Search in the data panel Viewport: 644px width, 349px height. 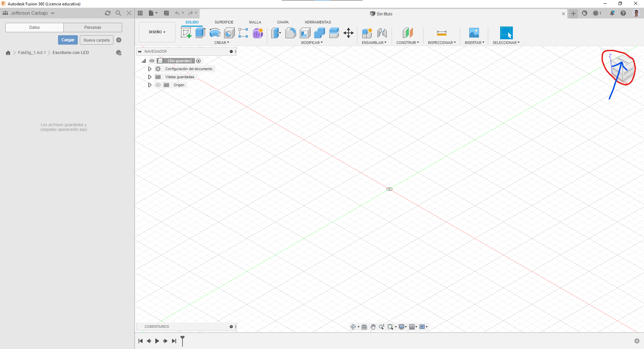coord(118,13)
